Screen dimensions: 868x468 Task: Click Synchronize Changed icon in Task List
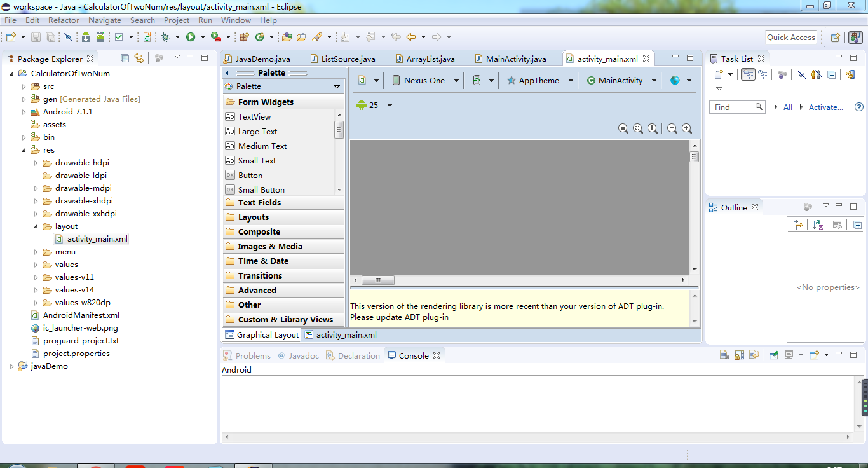851,74
